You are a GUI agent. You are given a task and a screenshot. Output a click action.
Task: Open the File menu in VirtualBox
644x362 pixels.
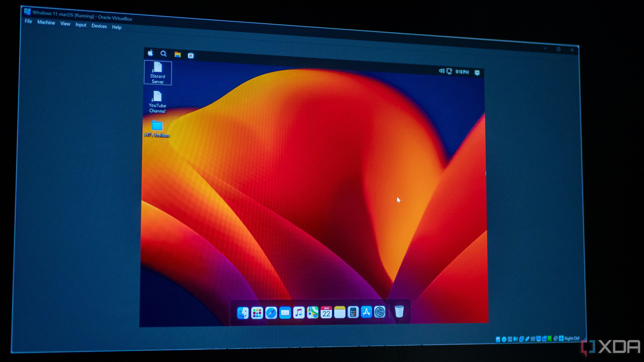[x=28, y=21]
